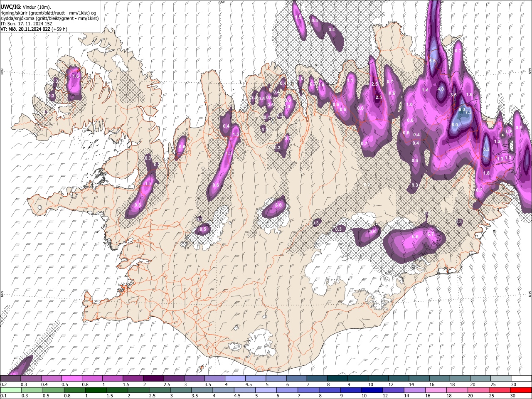Click the "(+59 h)" forecast offset text
The height and width of the screenshot is (399, 532).
click(59, 29)
